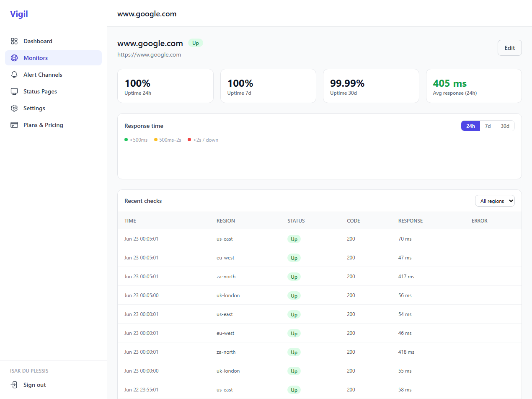
Task: Click the Status Pages monitor icon
Action: 14,91
